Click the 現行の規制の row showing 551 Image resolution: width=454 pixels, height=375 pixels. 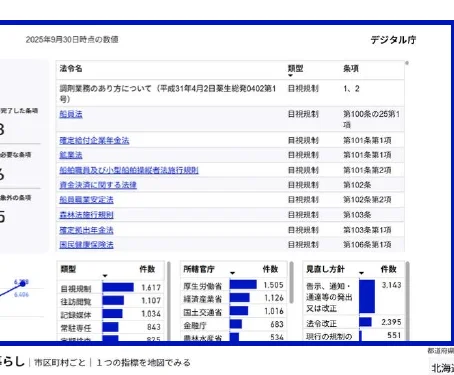tap(354, 336)
